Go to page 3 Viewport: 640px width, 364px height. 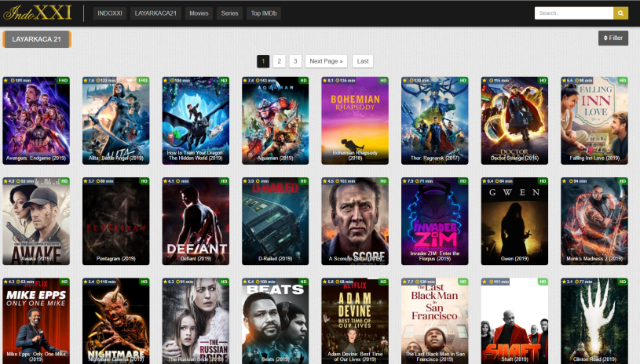[294, 61]
